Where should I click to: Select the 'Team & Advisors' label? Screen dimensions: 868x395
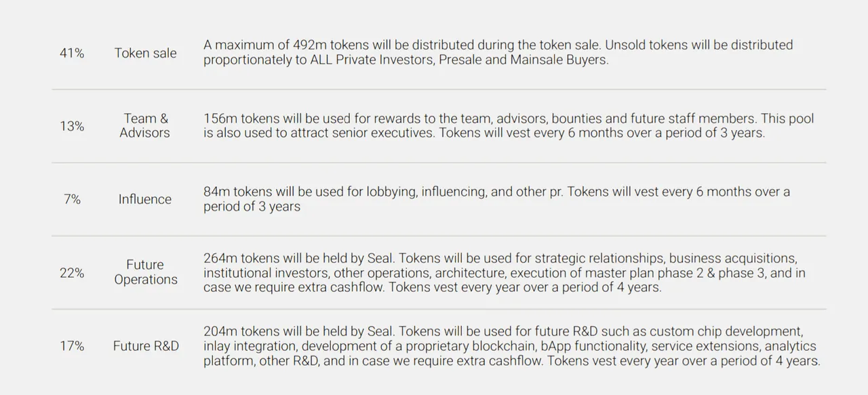point(145,125)
